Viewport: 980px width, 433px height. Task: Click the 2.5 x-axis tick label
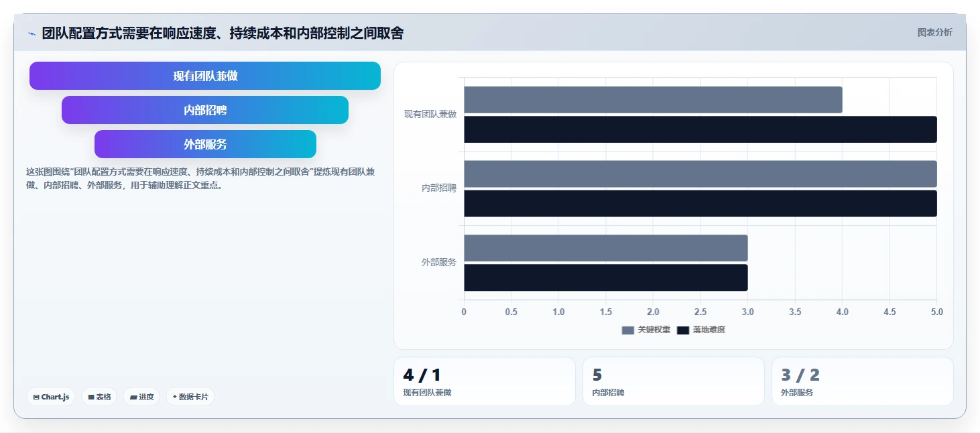tap(700, 312)
